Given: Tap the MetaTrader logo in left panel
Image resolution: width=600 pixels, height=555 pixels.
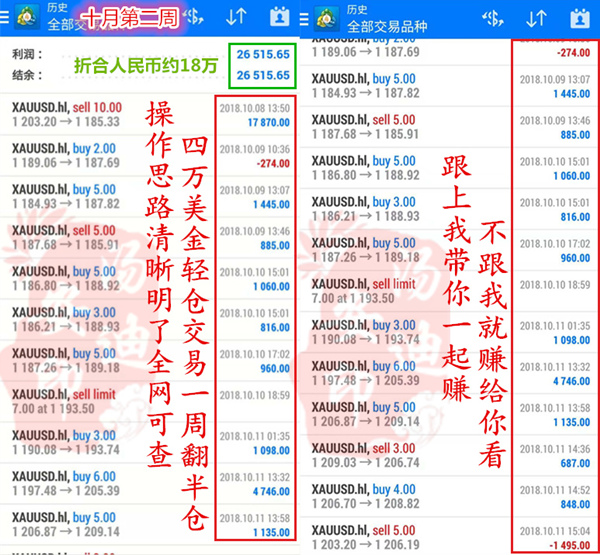Looking at the screenshot, I should tap(27, 17).
